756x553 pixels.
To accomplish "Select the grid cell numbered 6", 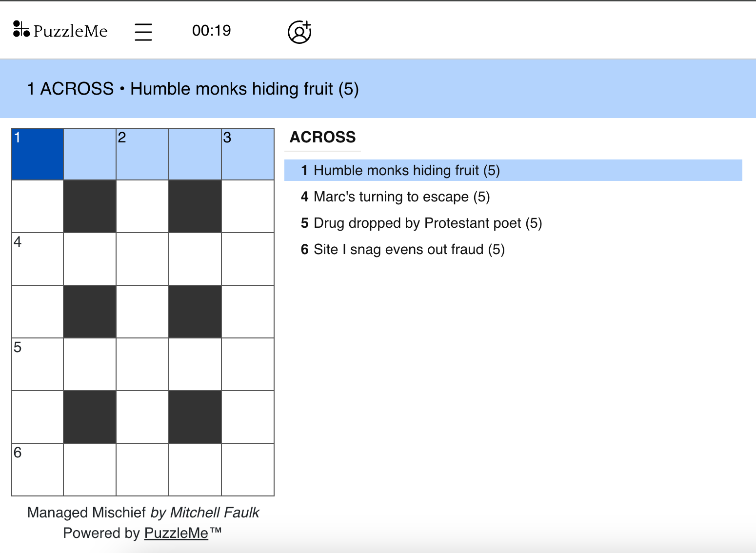I will [x=38, y=470].
